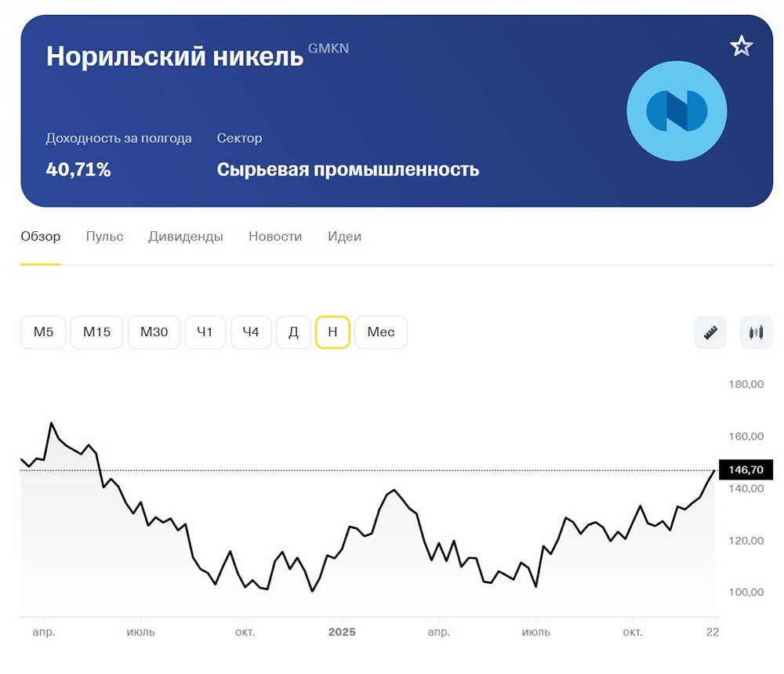
Task: Open the Новости tab
Action: pos(275,236)
